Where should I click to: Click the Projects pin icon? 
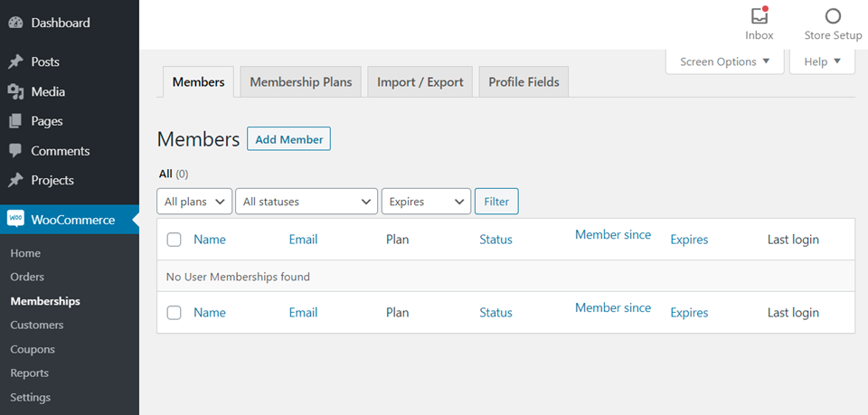click(x=15, y=180)
